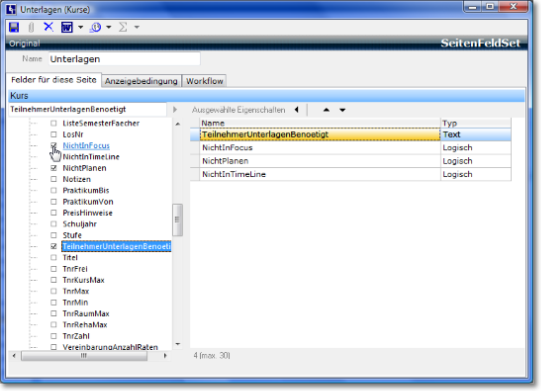Screen dimensions: 541x391
Task: Select NichtInTimeLine row in the table
Action: (x=351, y=174)
